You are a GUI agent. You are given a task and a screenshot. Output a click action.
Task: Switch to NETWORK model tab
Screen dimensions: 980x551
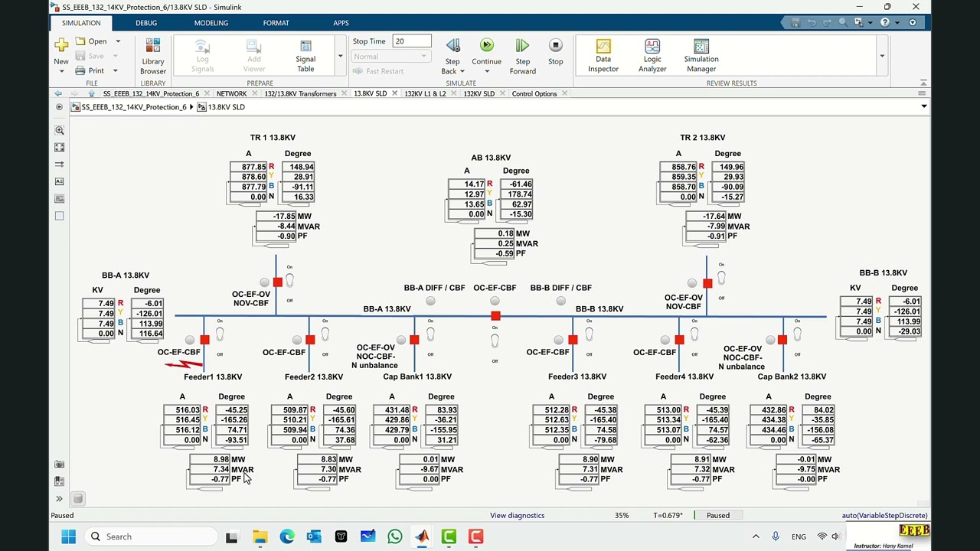pyautogui.click(x=231, y=93)
